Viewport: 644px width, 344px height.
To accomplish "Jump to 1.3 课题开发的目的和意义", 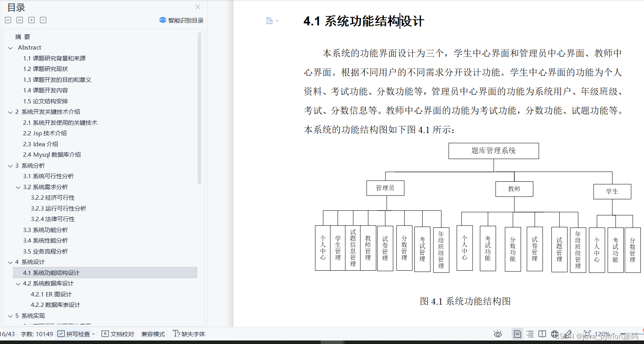I will (x=57, y=80).
